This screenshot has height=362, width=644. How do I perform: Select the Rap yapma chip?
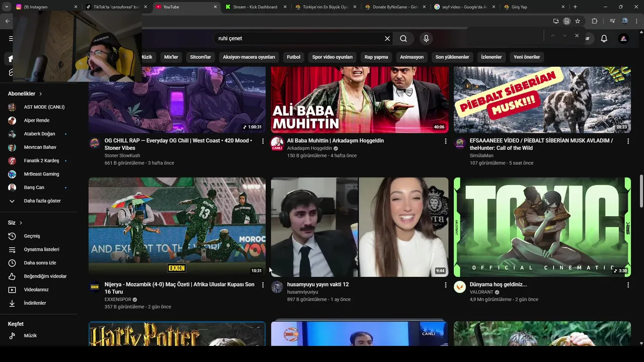click(376, 57)
